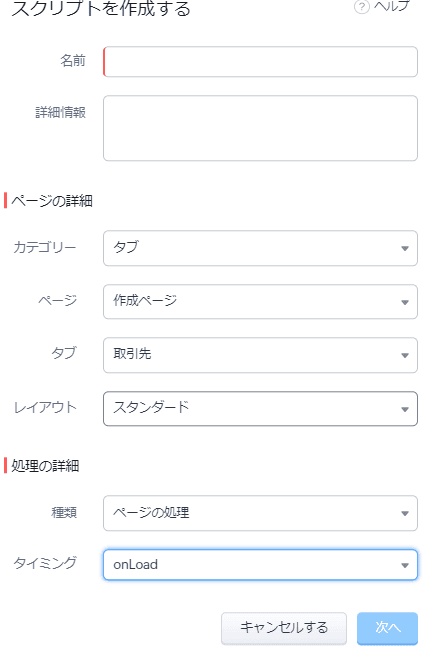Click the arrow icon in onLoad field
The image size is (436, 661).
click(x=405, y=565)
